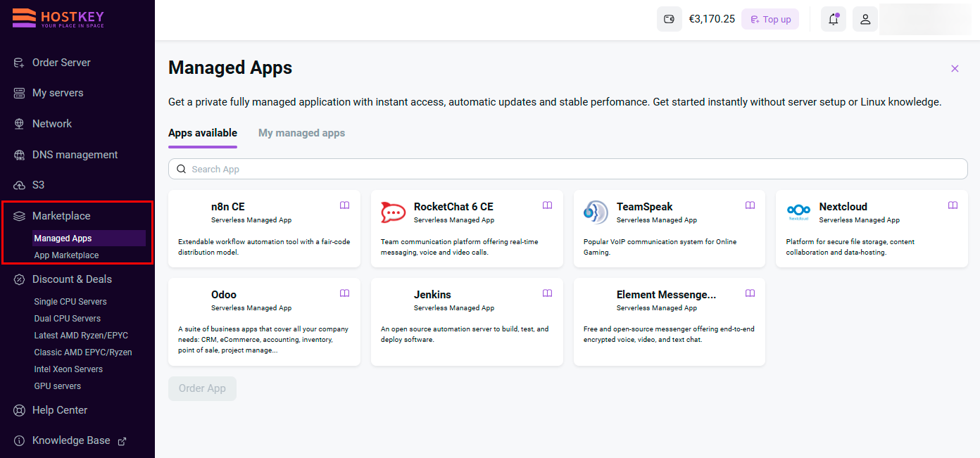Open the notifications bell

click(834, 19)
